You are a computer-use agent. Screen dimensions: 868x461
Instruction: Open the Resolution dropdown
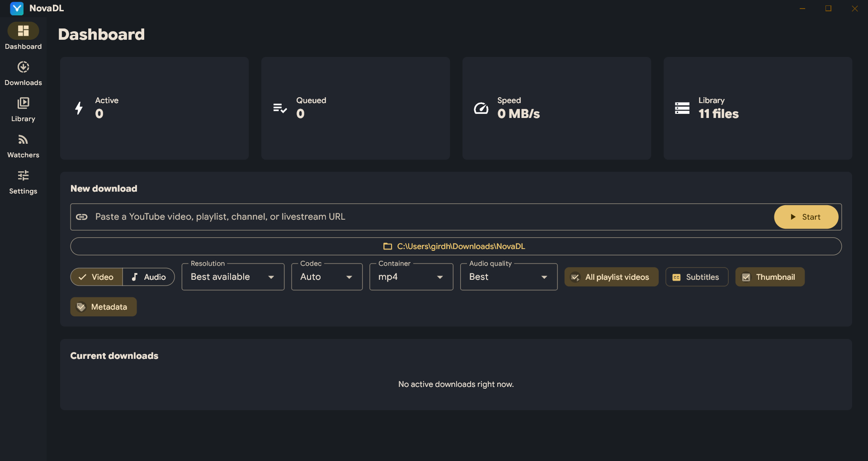pyautogui.click(x=233, y=277)
